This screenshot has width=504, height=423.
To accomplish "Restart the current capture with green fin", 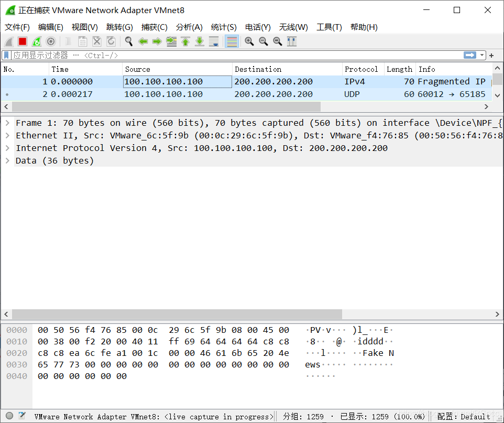I will (x=37, y=41).
